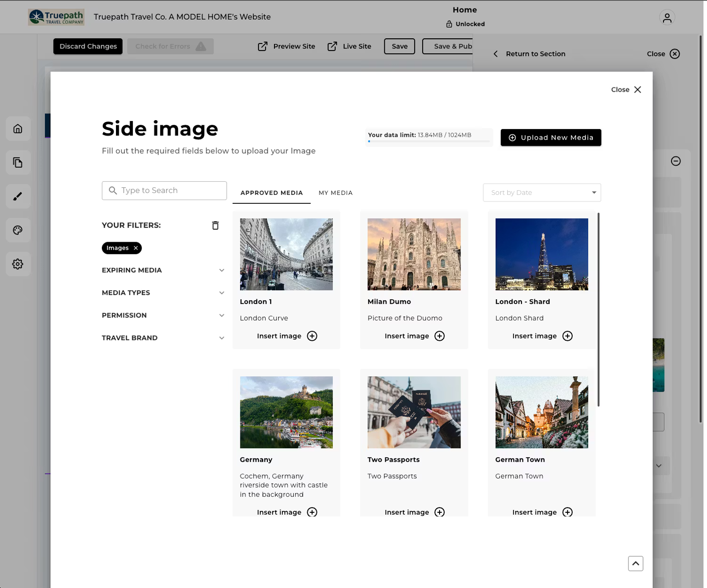
Task: Click the Preview Site external link icon
Action: pyautogui.click(x=263, y=46)
